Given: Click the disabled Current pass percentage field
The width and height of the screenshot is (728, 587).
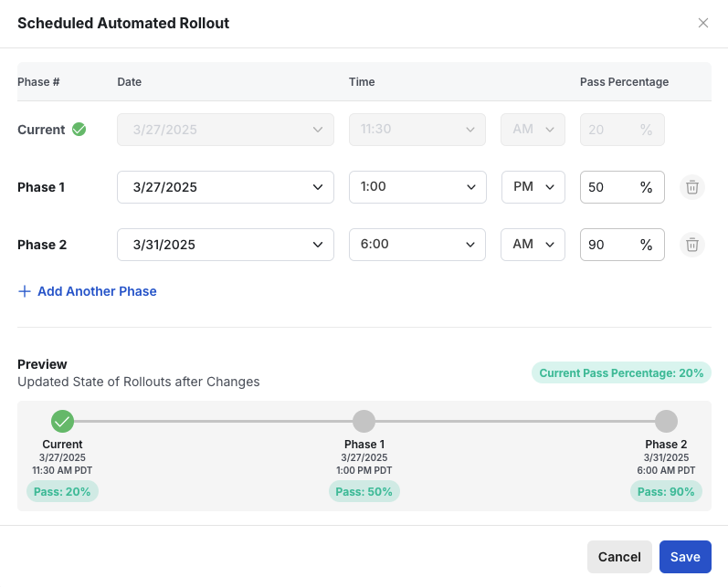Looking at the screenshot, I should pos(622,130).
